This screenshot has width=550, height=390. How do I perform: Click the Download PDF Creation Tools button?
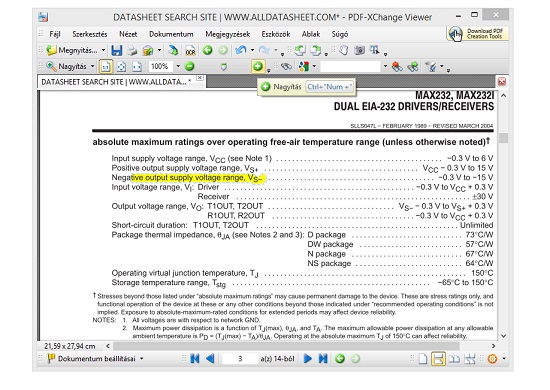(x=477, y=34)
